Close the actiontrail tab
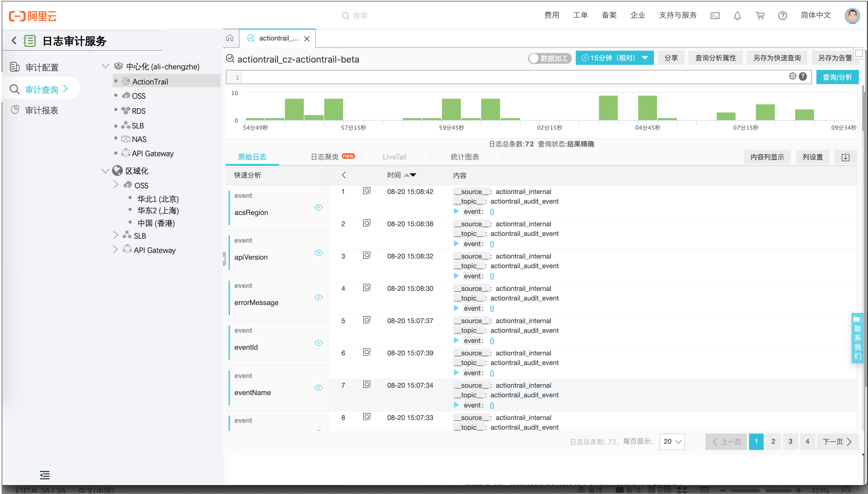 click(307, 38)
